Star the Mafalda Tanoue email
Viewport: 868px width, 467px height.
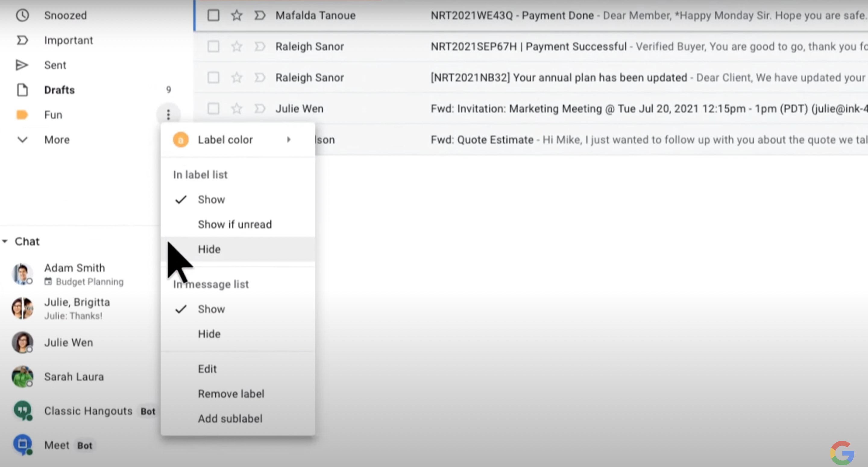237,15
